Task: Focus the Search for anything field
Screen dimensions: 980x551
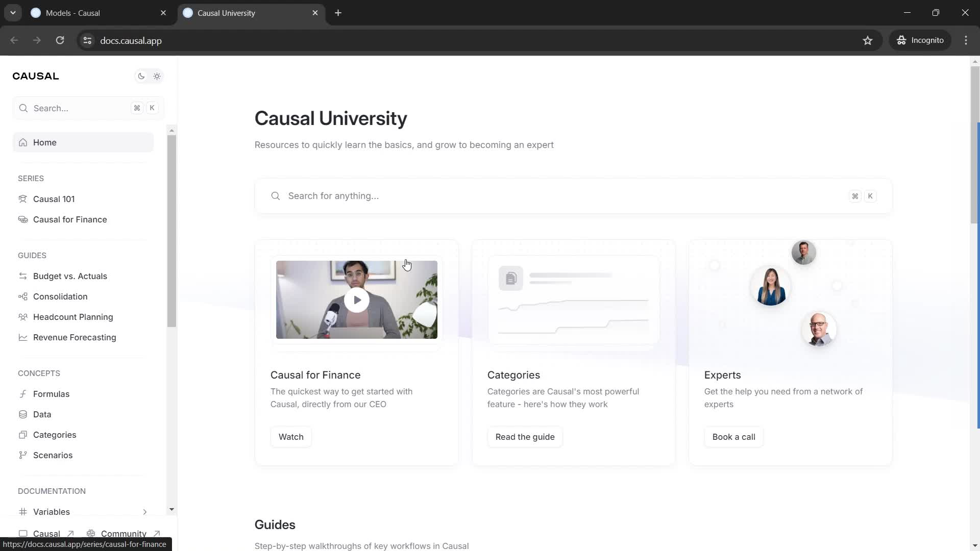Action: coord(573,196)
